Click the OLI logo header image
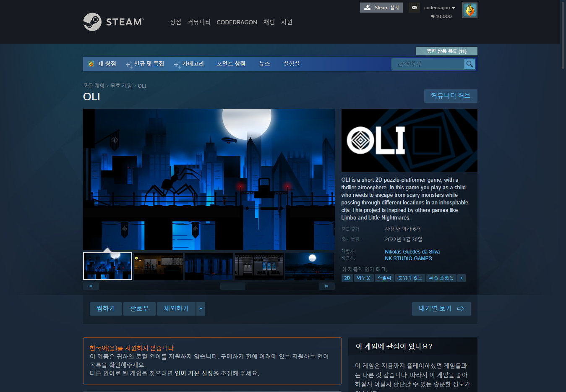Image resolution: width=566 pixels, height=392 pixels. (409, 140)
